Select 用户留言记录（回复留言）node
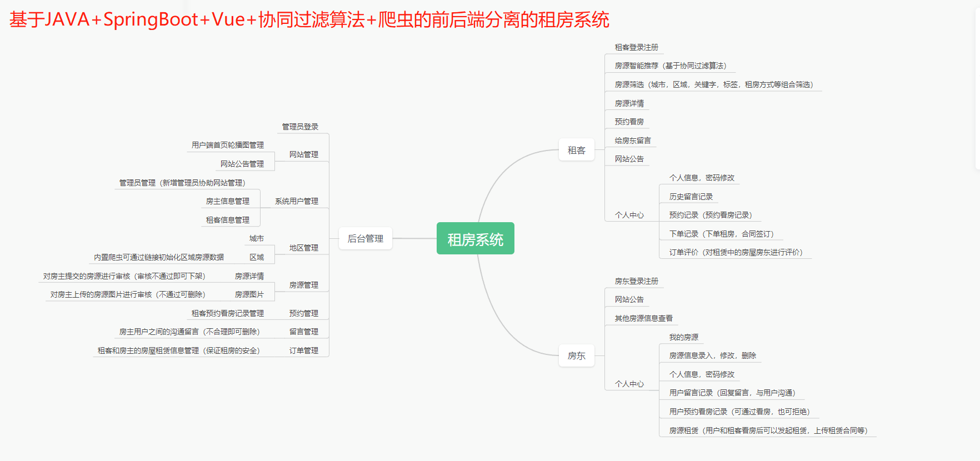The height and width of the screenshot is (461, 980). (x=732, y=393)
